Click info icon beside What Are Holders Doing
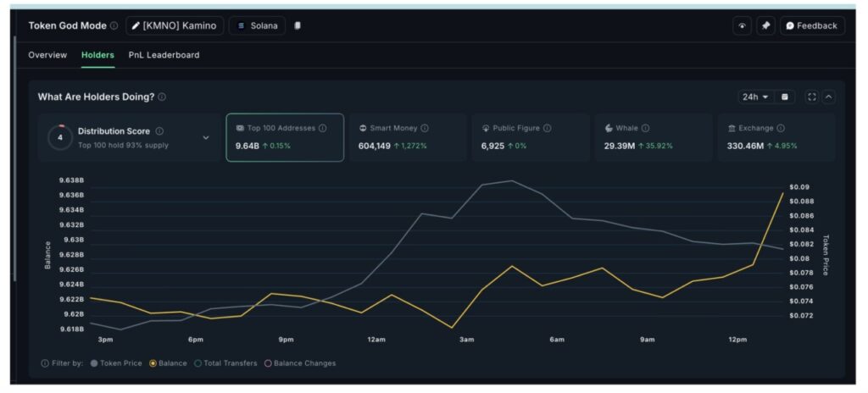 pos(162,97)
